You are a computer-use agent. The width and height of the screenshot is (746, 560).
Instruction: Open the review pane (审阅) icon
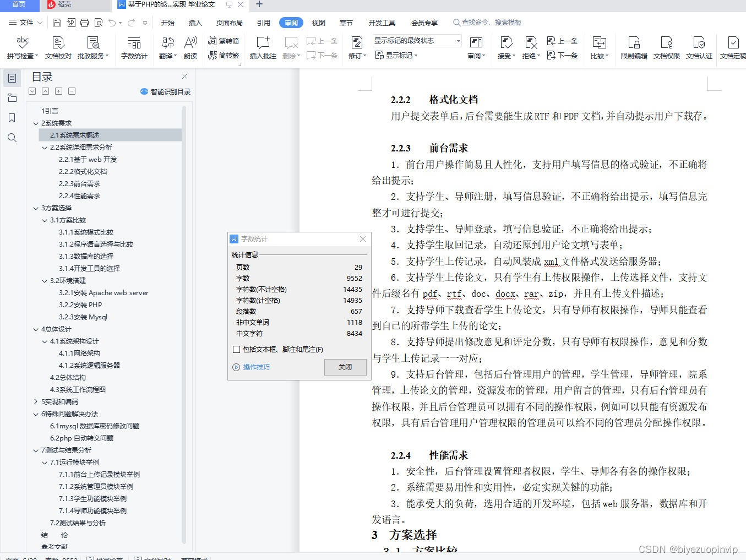click(x=476, y=42)
